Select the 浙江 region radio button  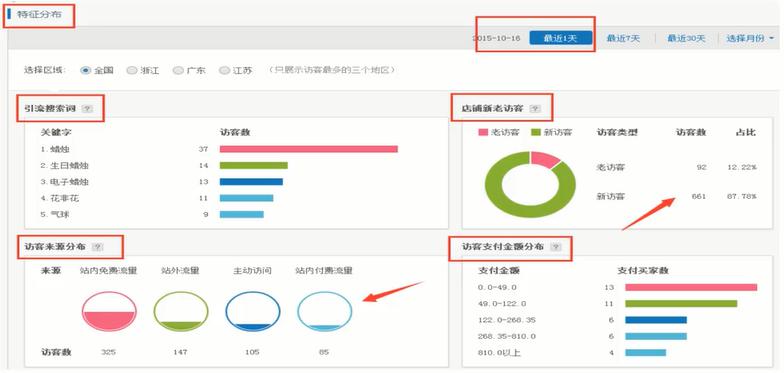coord(132,70)
